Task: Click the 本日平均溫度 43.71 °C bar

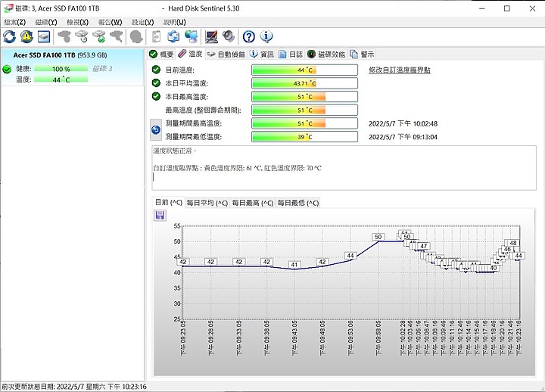Action: [304, 83]
